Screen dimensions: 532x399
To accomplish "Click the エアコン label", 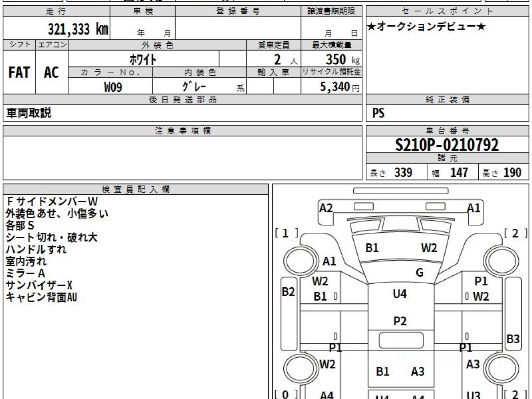I will [51, 45].
